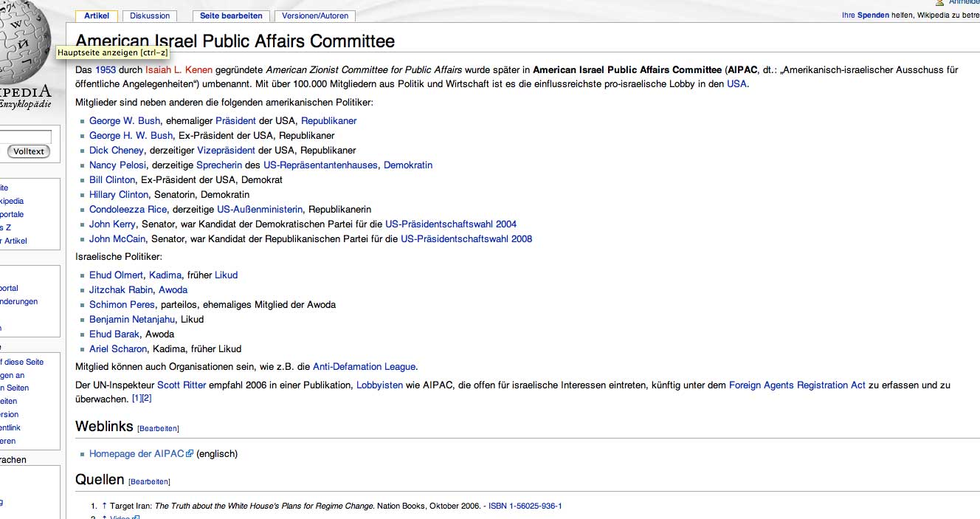Click the up arrow of the first Quellen footnote
This screenshot has width=980, height=519.
(104, 506)
